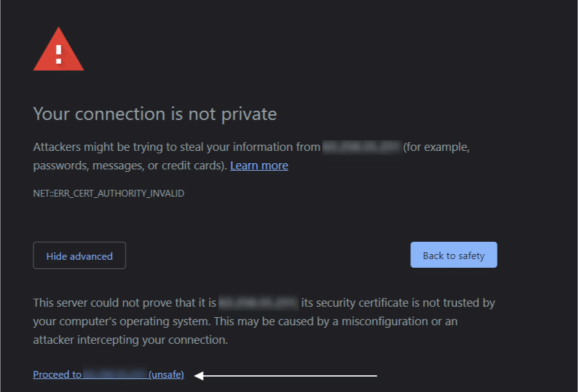The height and width of the screenshot is (392, 578).
Task: Click the 'This server could not prove' text
Action: 124,303
